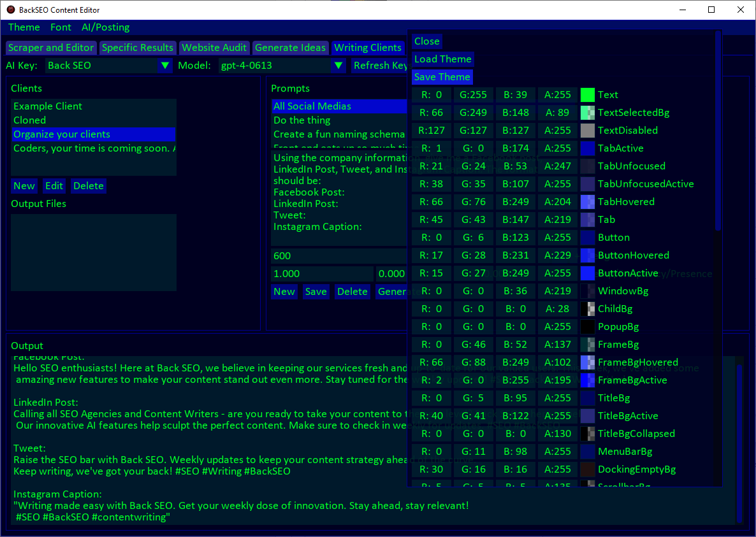This screenshot has width=756, height=537.
Task: Click the FrameBgHovered A:102 field
Action: click(557, 362)
